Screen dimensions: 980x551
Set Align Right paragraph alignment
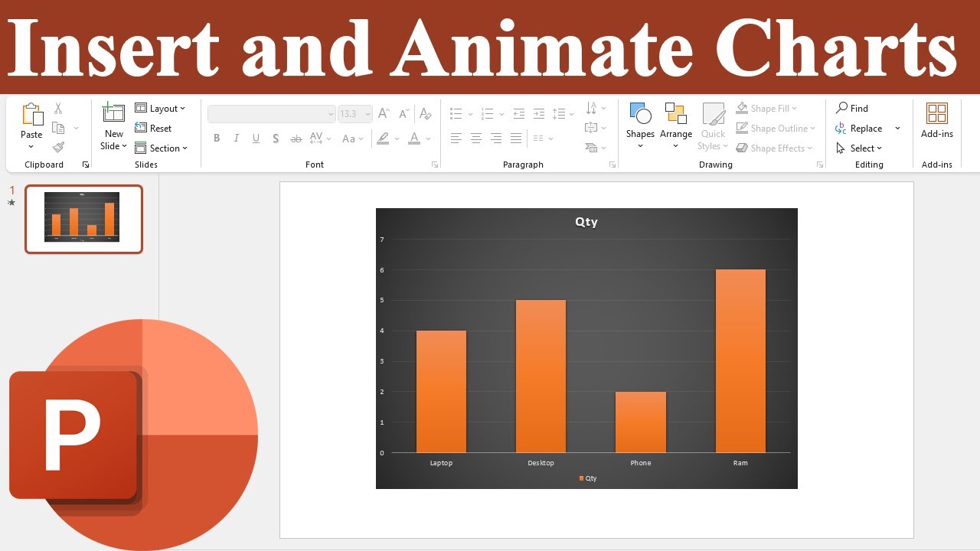click(x=496, y=139)
